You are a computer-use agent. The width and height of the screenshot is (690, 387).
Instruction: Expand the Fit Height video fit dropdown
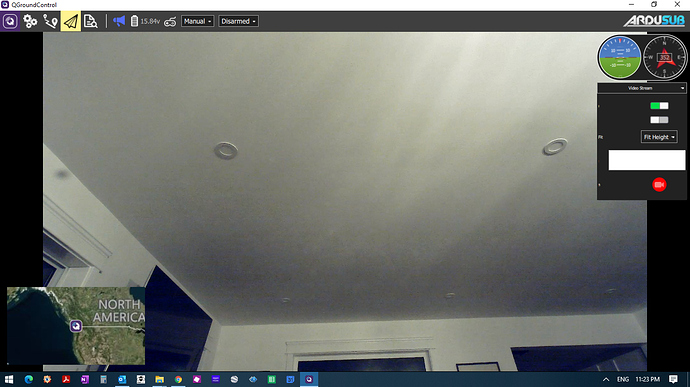coord(659,137)
